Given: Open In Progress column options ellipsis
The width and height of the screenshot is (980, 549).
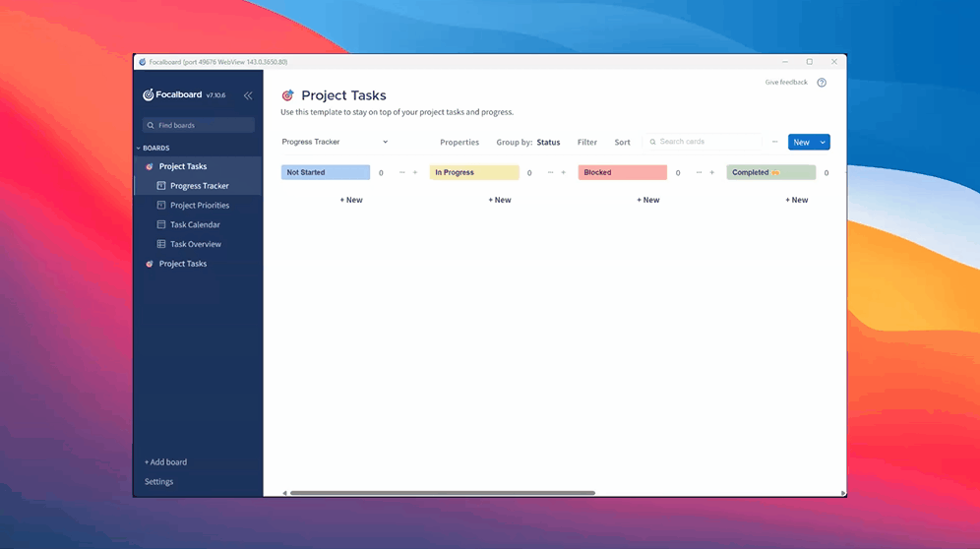Looking at the screenshot, I should click(550, 172).
